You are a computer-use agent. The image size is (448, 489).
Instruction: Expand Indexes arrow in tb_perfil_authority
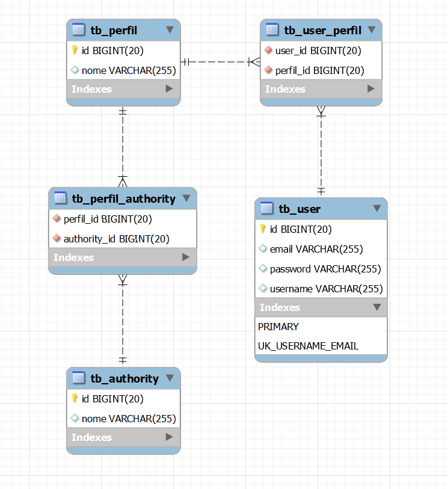click(x=186, y=257)
